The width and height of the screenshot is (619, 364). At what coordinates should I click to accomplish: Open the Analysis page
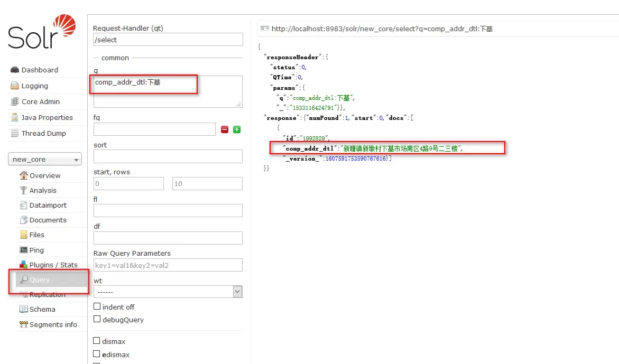click(43, 191)
